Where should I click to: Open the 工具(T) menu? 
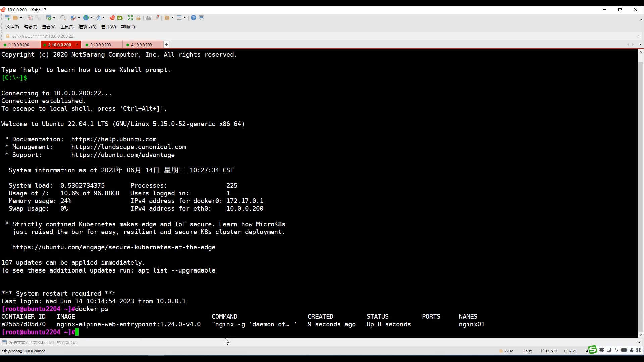(x=67, y=27)
